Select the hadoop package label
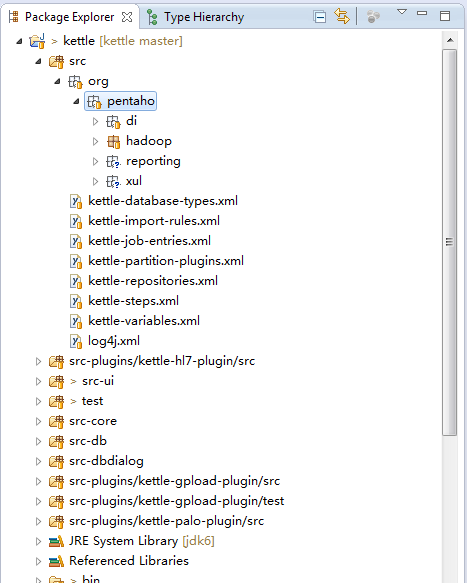 (149, 141)
